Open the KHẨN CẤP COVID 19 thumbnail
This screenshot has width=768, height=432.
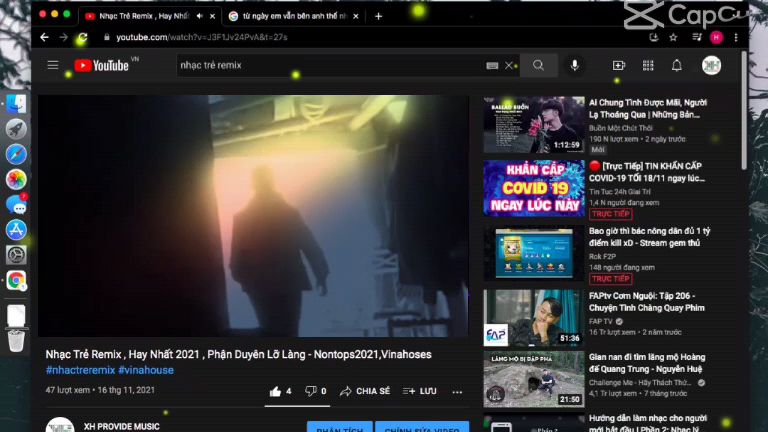coord(534,188)
